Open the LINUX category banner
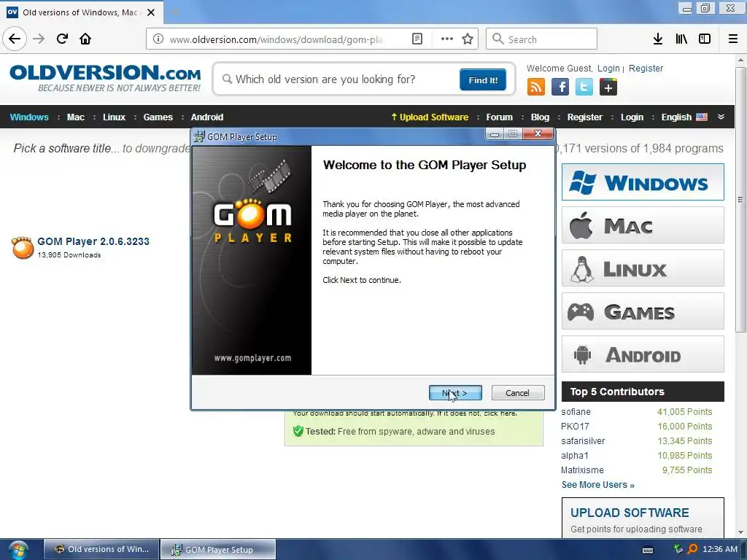 coord(643,268)
